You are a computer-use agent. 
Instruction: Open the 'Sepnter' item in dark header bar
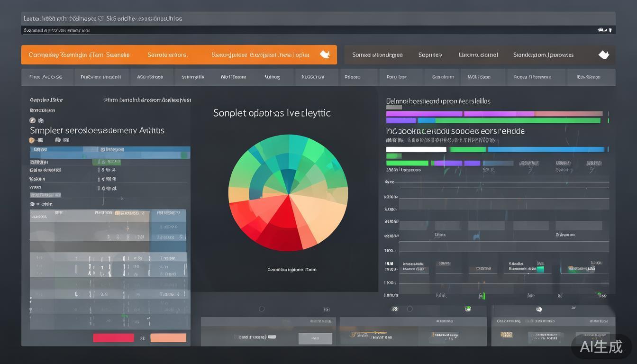point(430,55)
